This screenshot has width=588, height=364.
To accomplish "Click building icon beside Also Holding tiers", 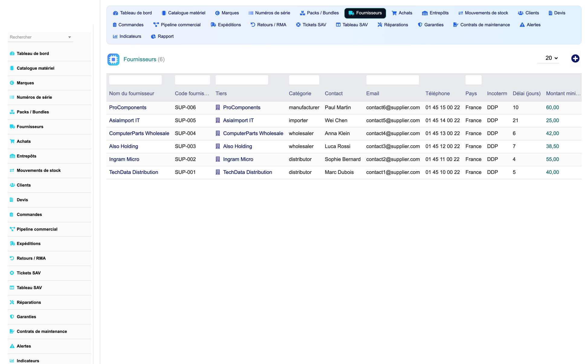I will 218,146.
